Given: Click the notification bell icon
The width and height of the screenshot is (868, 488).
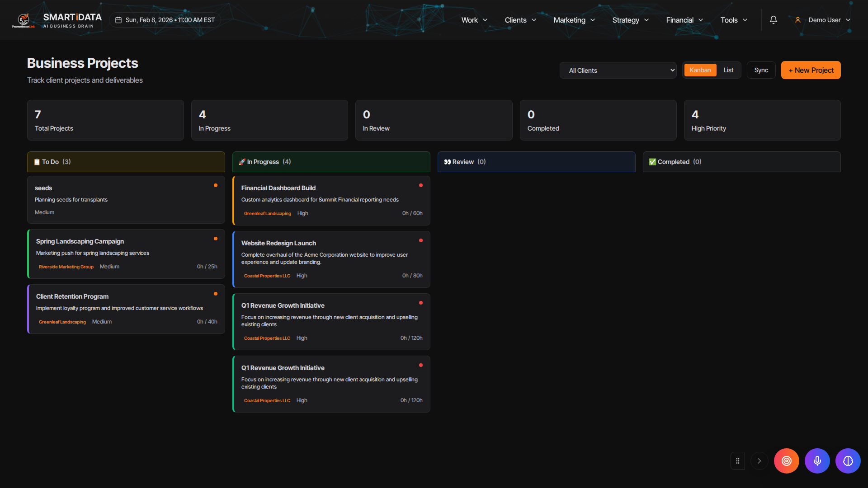Looking at the screenshot, I should pos(774,20).
